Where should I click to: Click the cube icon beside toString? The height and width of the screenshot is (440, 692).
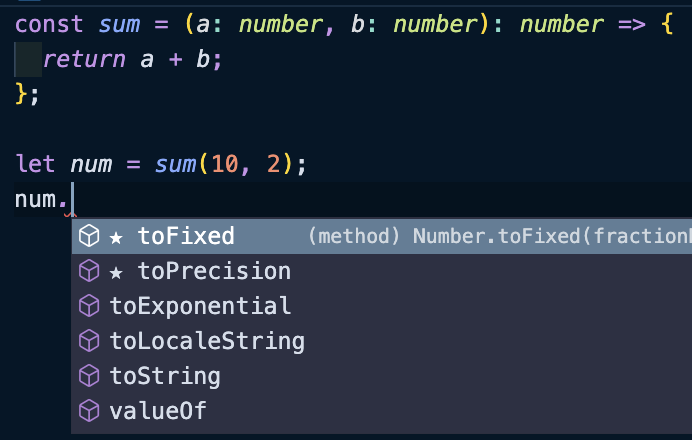[x=89, y=376]
